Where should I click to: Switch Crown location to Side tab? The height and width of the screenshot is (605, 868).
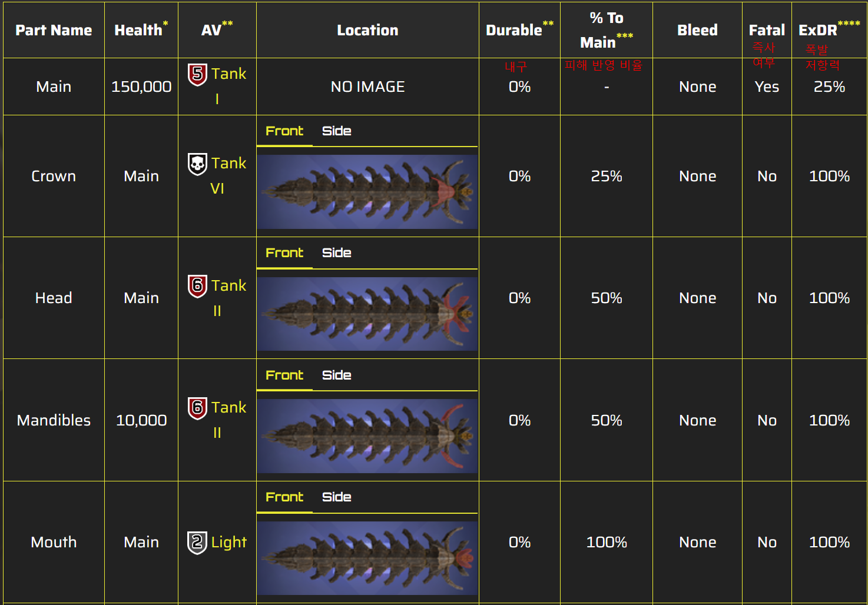click(336, 131)
